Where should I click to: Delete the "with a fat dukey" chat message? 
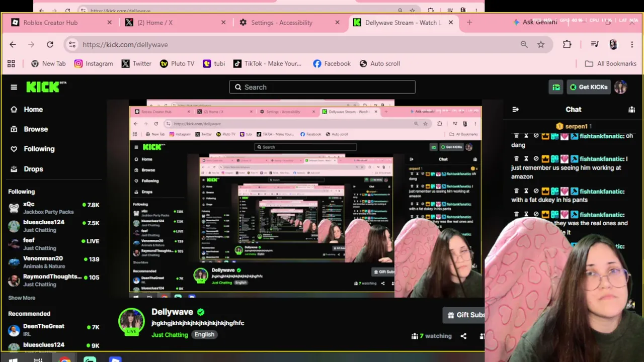tap(516, 191)
